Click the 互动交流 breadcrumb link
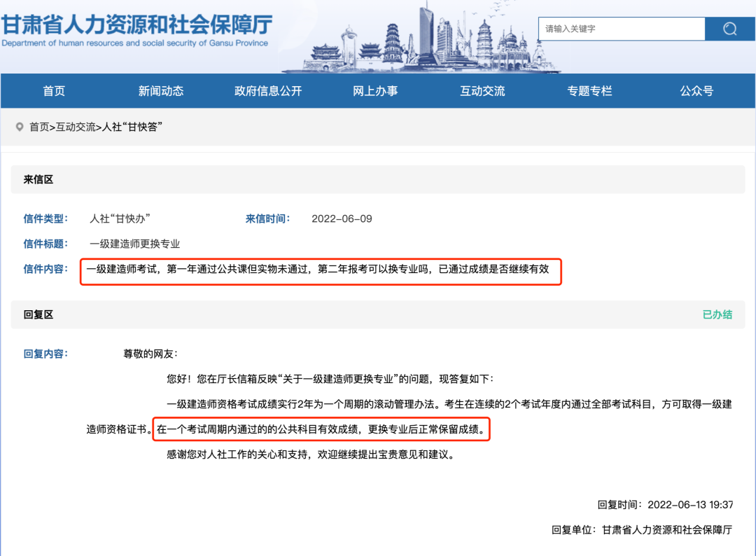756x556 pixels. (76, 127)
